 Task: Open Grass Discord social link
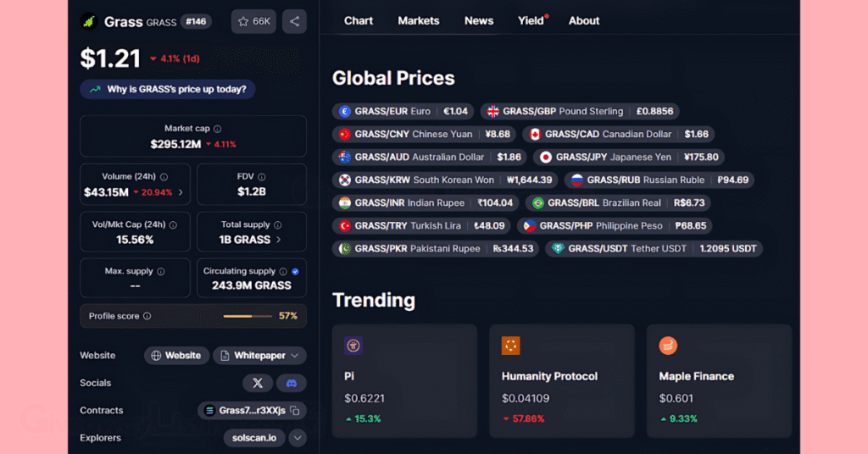292,383
